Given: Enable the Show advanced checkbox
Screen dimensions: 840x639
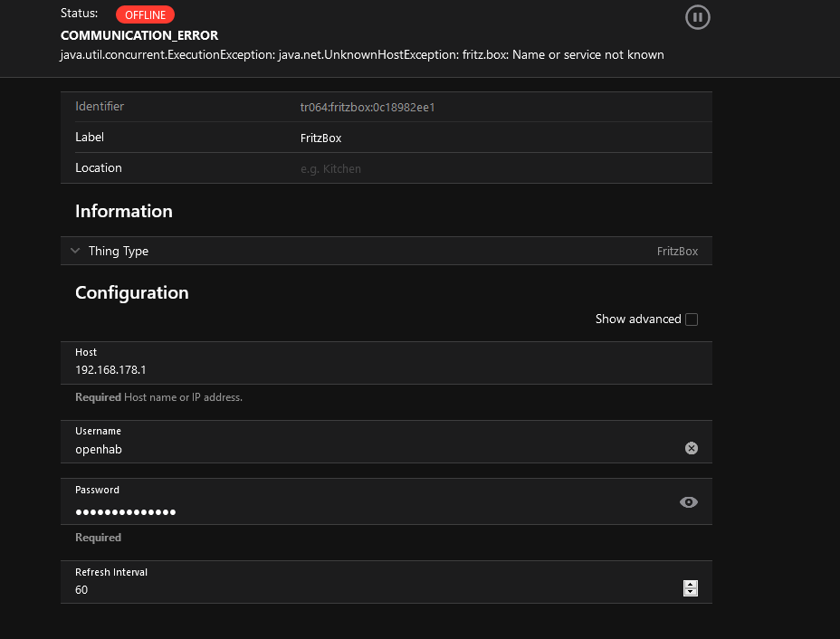Looking at the screenshot, I should [x=692, y=319].
